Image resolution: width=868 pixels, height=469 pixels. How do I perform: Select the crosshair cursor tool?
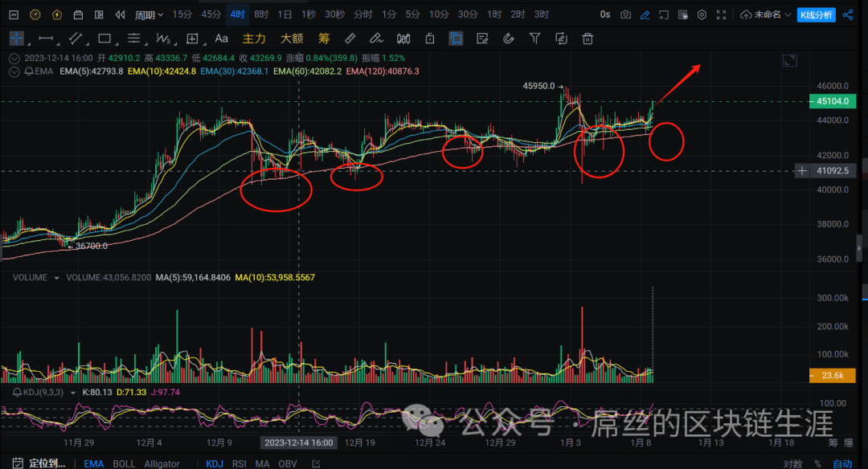(x=17, y=39)
